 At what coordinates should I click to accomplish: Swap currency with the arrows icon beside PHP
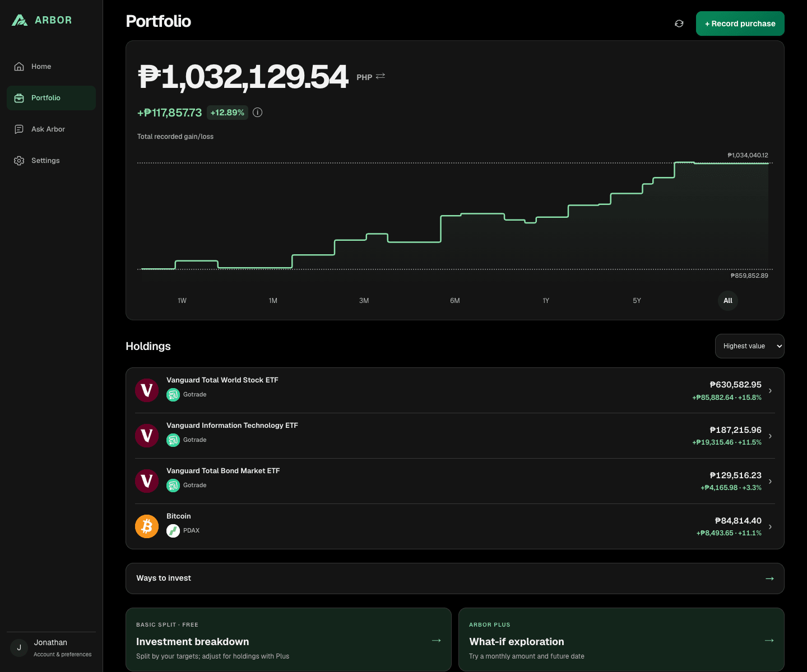381,76
